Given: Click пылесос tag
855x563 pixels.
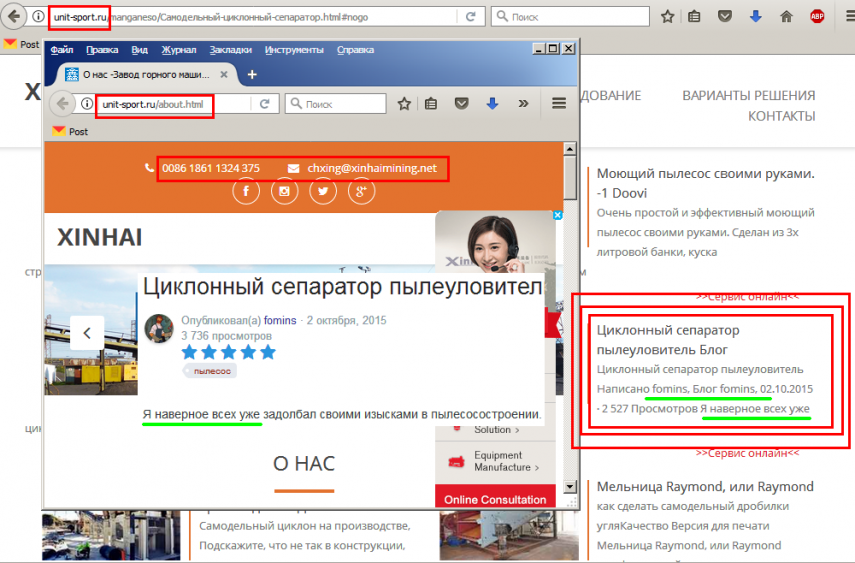Looking at the screenshot, I should [x=212, y=371].
